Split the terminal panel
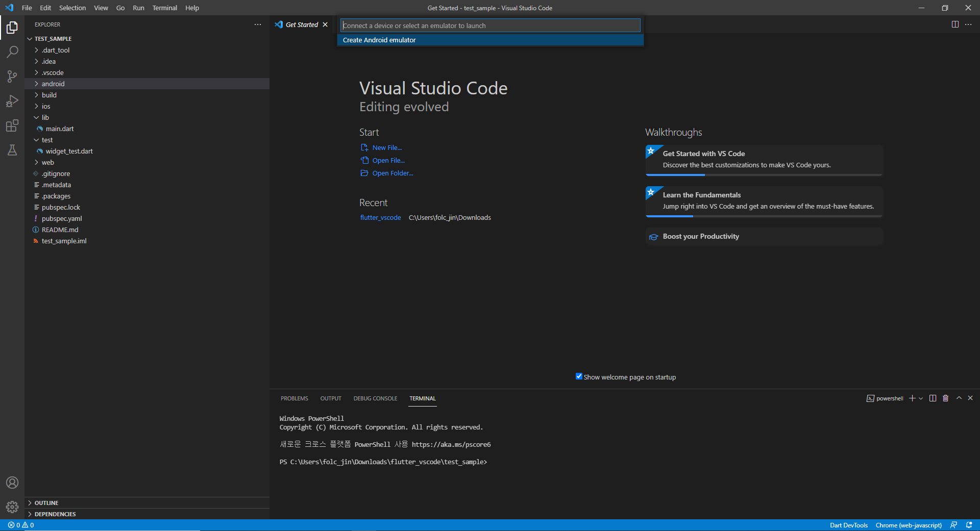Image resolution: width=980 pixels, height=531 pixels. pos(933,398)
